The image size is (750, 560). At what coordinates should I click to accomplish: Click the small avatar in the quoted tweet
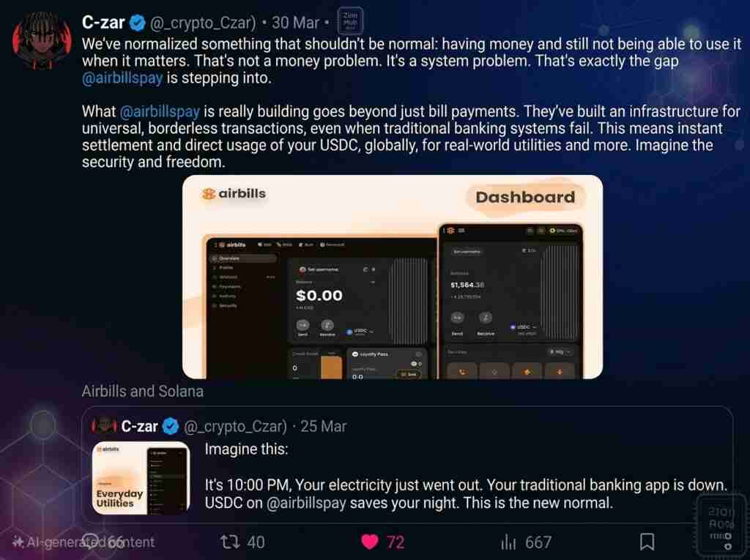pos(104,425)
